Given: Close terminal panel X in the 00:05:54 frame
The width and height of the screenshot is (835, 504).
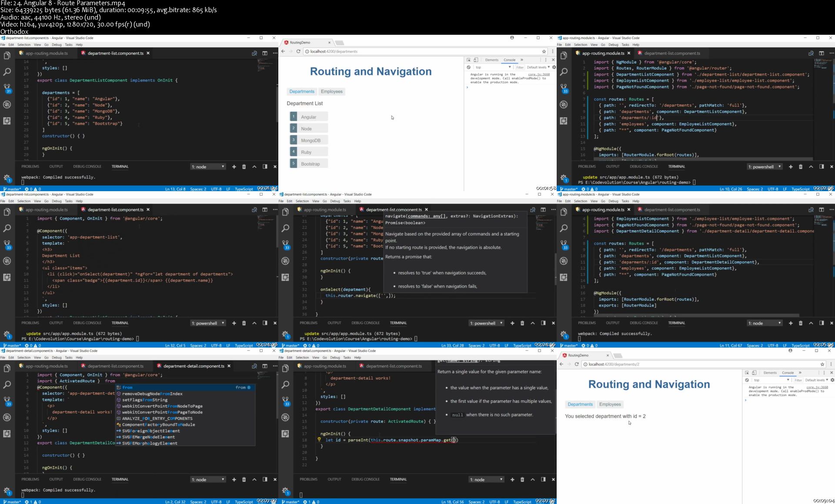Looking at the screenshot, I should pos(832,323).
